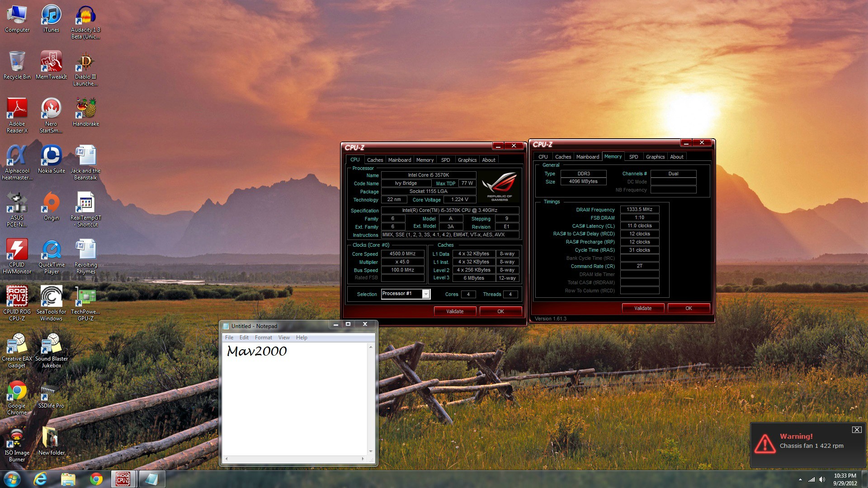Open the RealTempGT shortcut

pos(85,210)
